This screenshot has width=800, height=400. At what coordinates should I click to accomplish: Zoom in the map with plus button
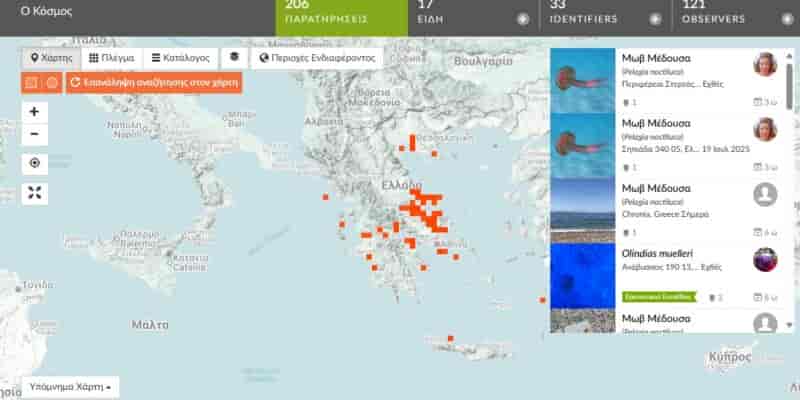click(x=34, y=112)
